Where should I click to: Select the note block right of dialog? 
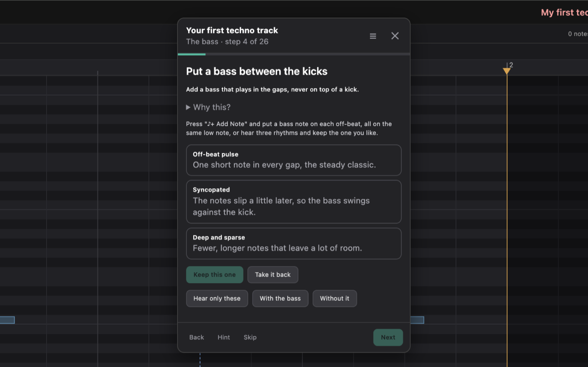[x=417, y=320]
